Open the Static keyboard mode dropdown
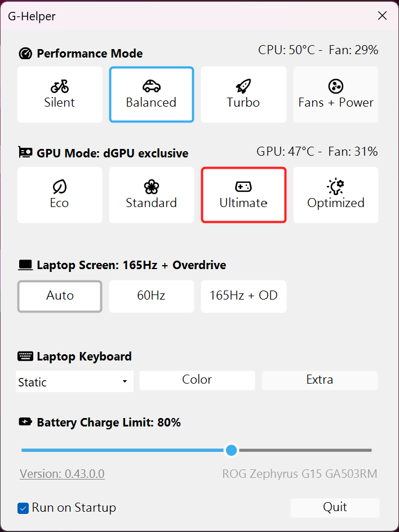The height and width of the screenshot is (532, 399). 74,382
